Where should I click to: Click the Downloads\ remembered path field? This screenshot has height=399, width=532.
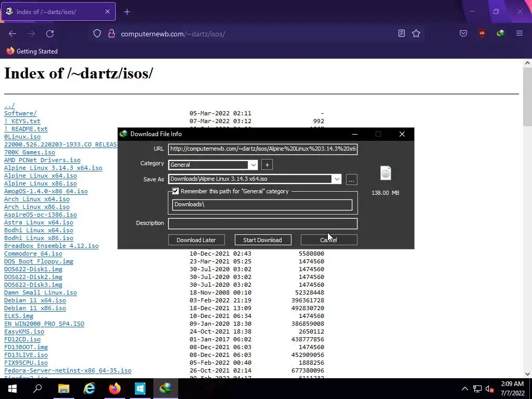(262, 205)
